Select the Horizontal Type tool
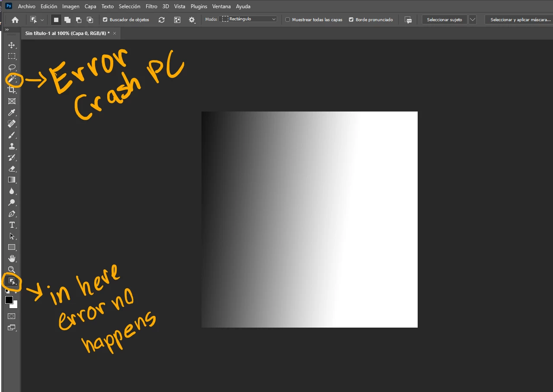 click(x=12, y=225)
